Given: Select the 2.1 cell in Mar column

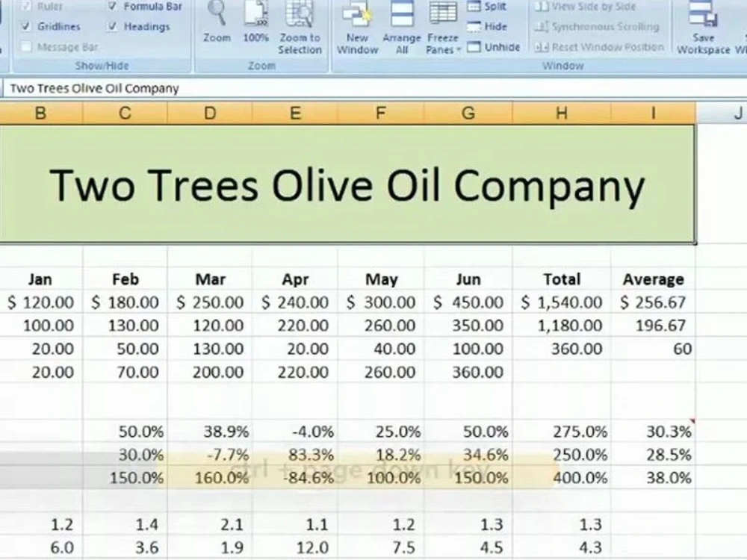Looking at the screenshot, I should (x=210, y=524).
